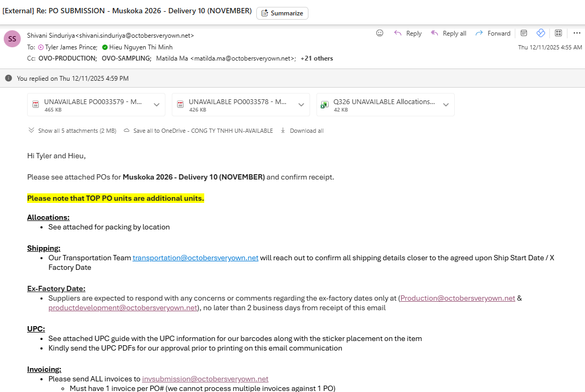This screenshot has width=585, height=392.
Task: Click the emoji reaction smiley icon
Action: (380, 33)
